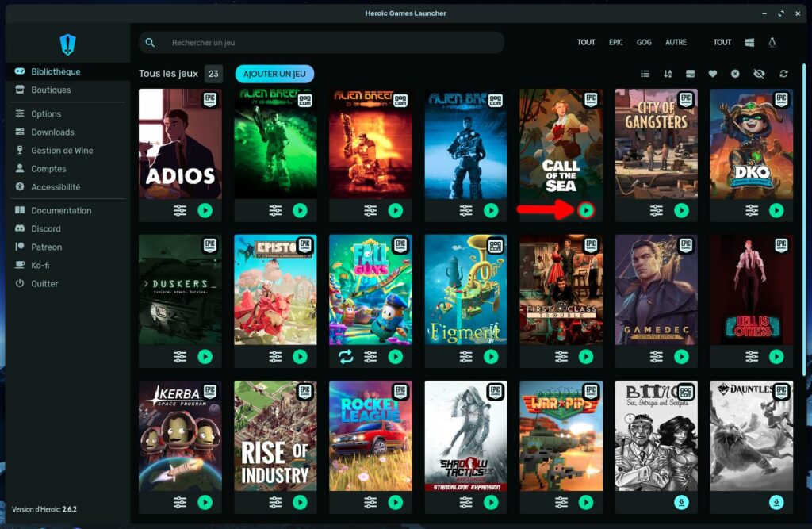Launch Call of the Sea with play button
The height and width of the screenshot is (529, 812).
[585, 210]
